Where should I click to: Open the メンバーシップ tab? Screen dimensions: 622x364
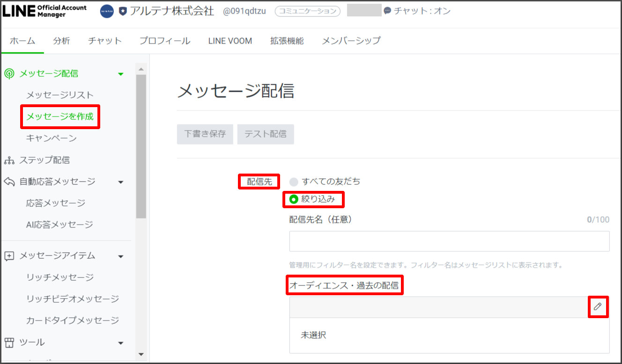[x=351, y=41]
